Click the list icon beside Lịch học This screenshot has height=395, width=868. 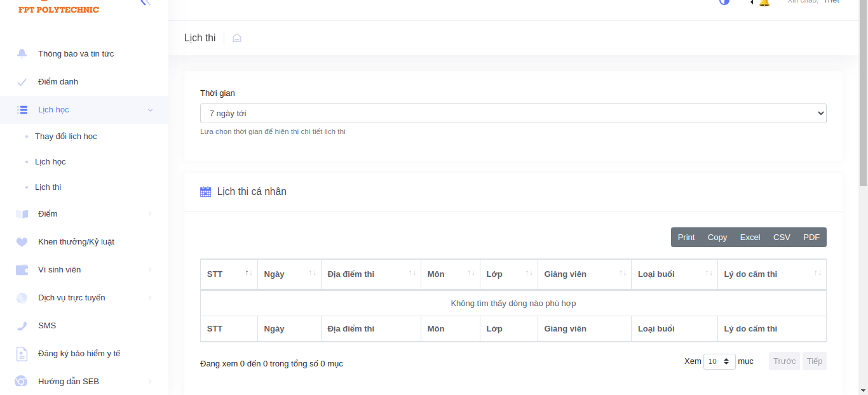22,110
